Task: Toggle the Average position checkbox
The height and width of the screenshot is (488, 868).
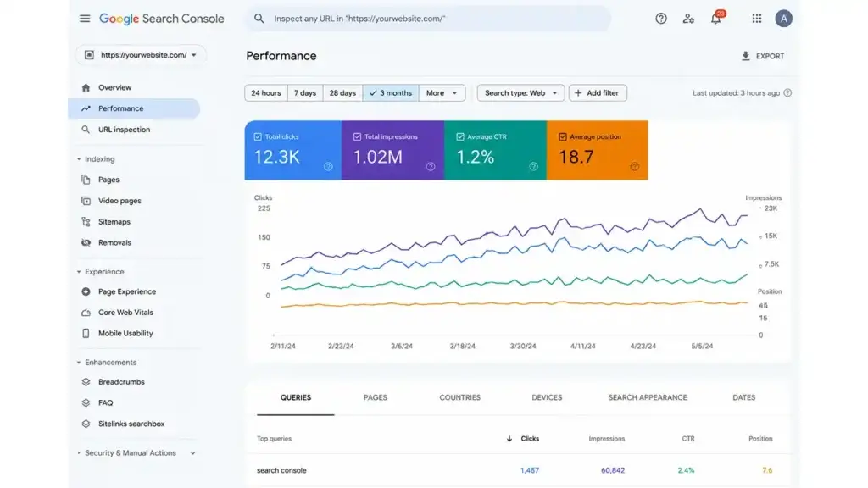Action: (563, 136)
